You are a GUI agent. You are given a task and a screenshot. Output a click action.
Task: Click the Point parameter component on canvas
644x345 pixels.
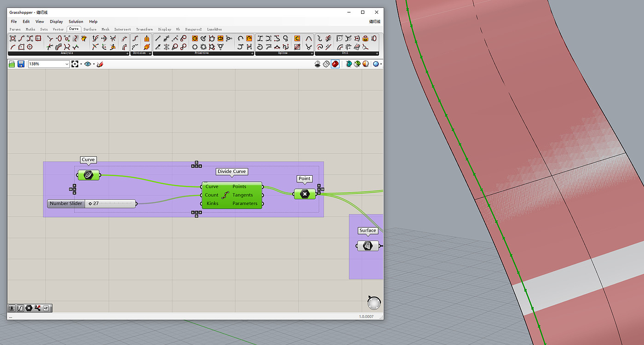305,194
